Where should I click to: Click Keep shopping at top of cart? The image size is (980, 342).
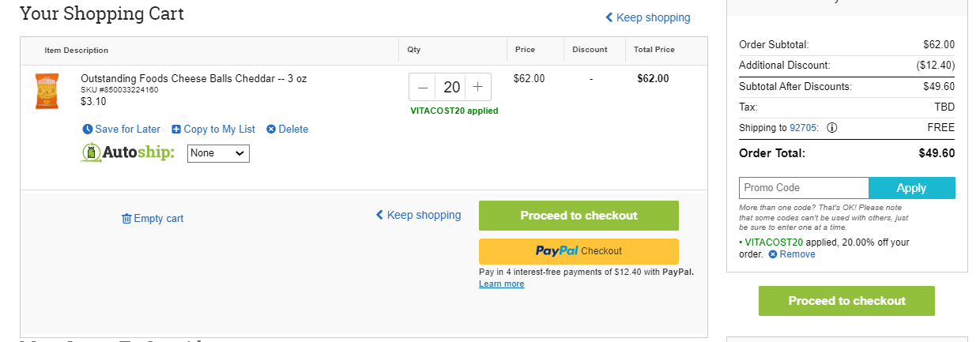648,17
